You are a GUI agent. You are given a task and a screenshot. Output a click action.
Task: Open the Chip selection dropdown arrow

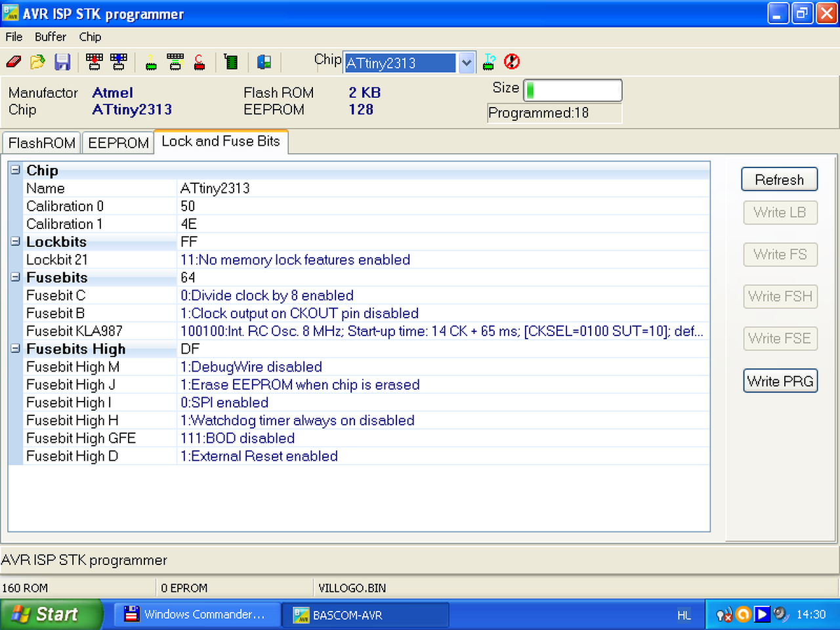pos(466,63)
